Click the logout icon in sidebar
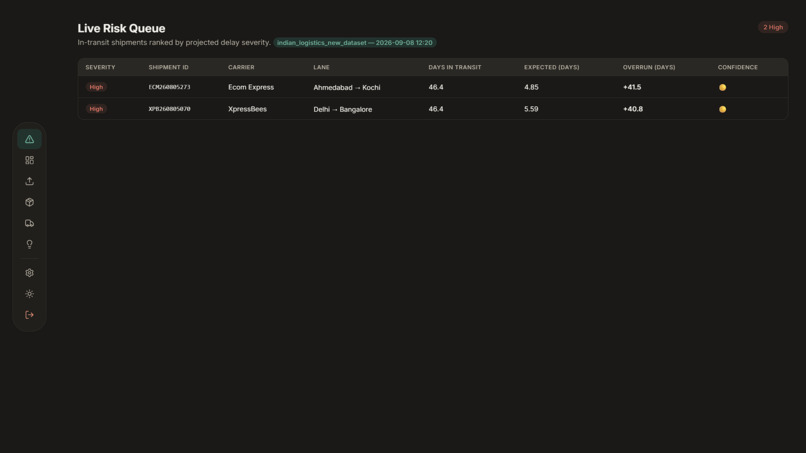The image size is (806, 453). 29,315
